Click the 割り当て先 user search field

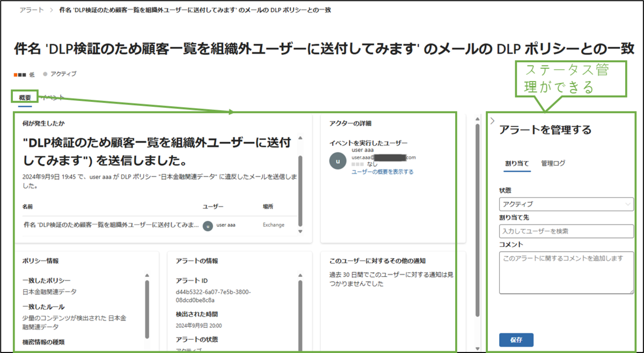click(566, 231)
